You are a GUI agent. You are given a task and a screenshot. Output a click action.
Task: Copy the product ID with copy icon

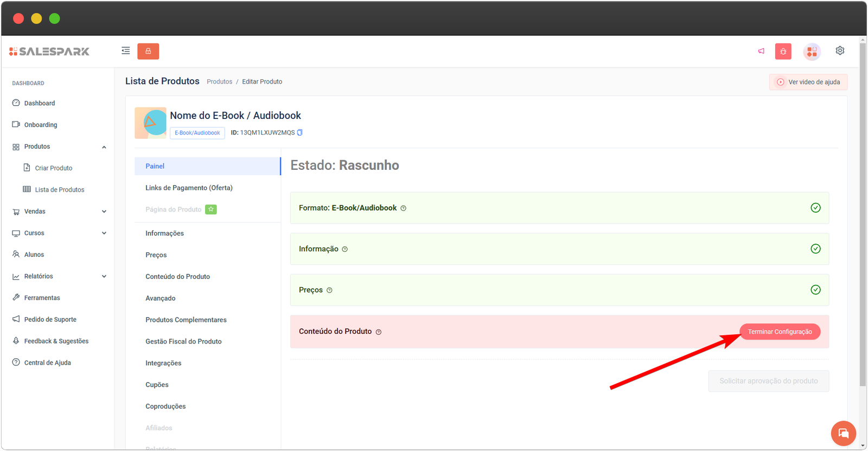[x=300, y=132]
